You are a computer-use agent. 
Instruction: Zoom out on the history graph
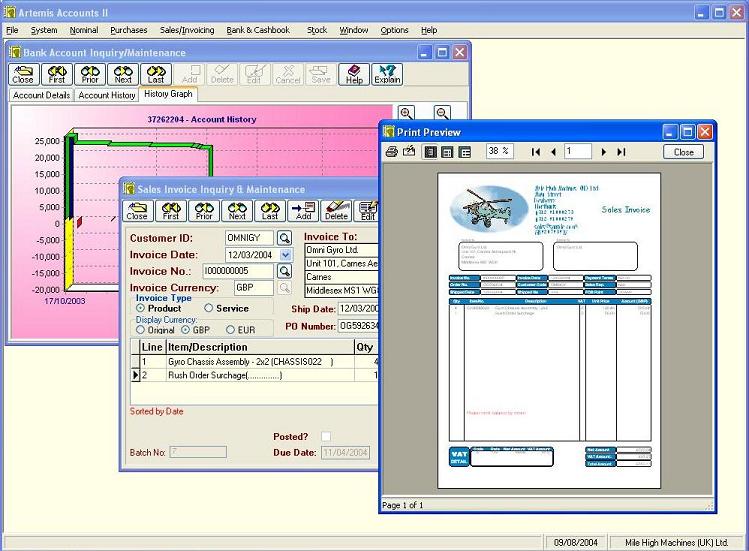tap(442, 113)
